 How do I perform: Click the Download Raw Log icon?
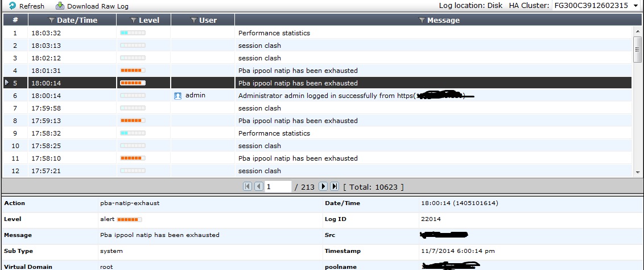click(60, 6)
